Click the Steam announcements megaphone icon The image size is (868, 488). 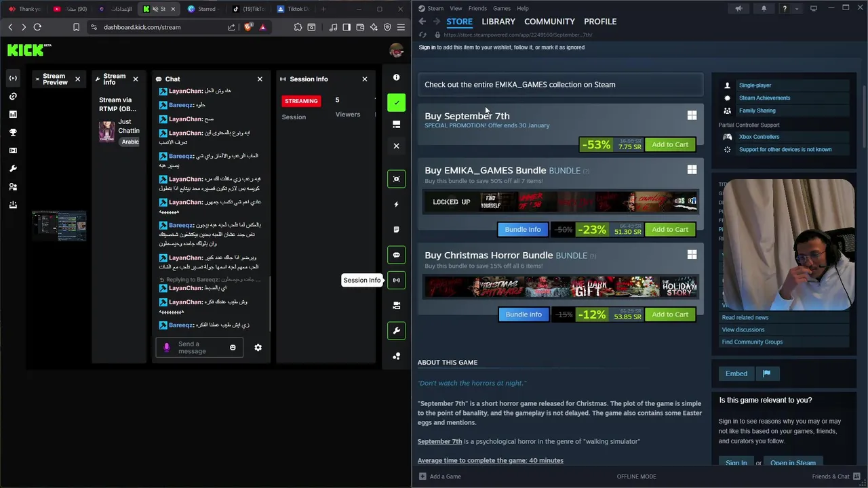click(x=738, y=8)
